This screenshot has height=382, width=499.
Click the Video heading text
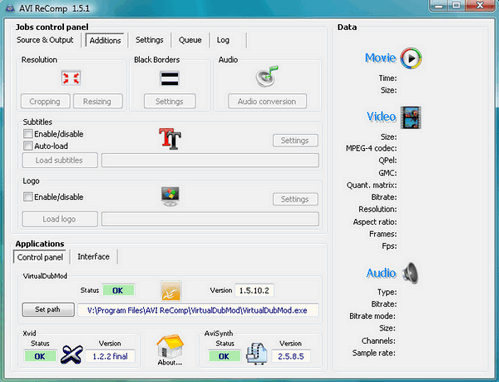click(x=381, y=117)
